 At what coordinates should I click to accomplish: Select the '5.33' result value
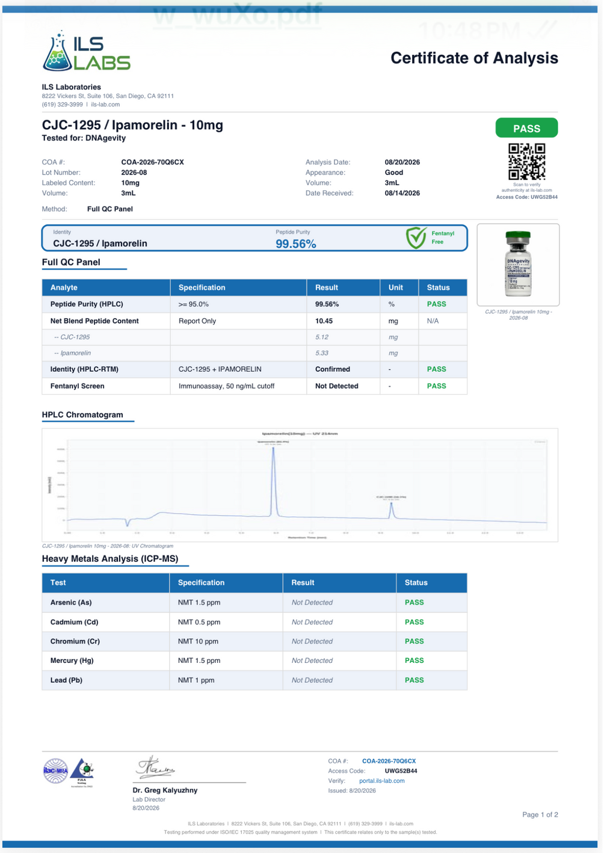point(322,353)
